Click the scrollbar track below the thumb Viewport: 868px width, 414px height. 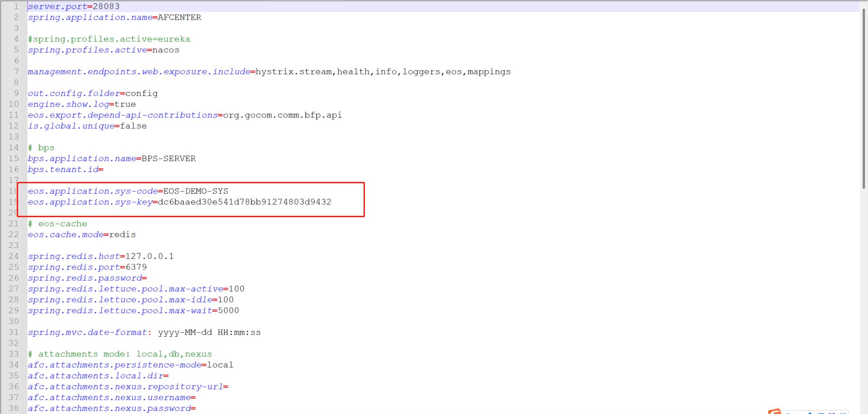click(x=863, y=294)
